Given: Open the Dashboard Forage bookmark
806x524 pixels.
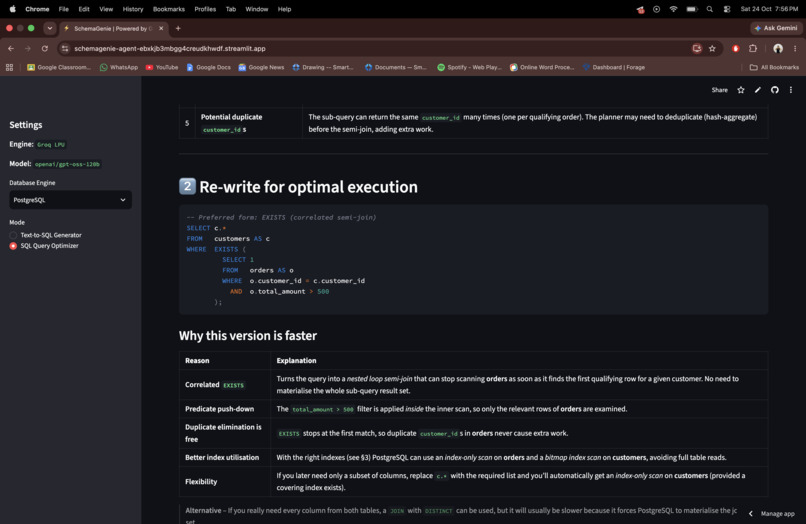Looking at the screenshot, I should pyautogui.click(x=614, y=67).
